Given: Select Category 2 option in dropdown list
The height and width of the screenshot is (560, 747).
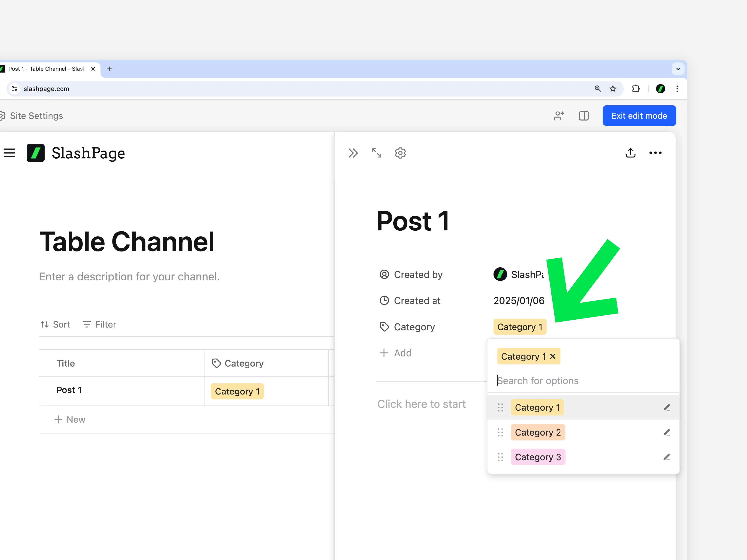Looking at the screenshot, I should coord(538,432).
